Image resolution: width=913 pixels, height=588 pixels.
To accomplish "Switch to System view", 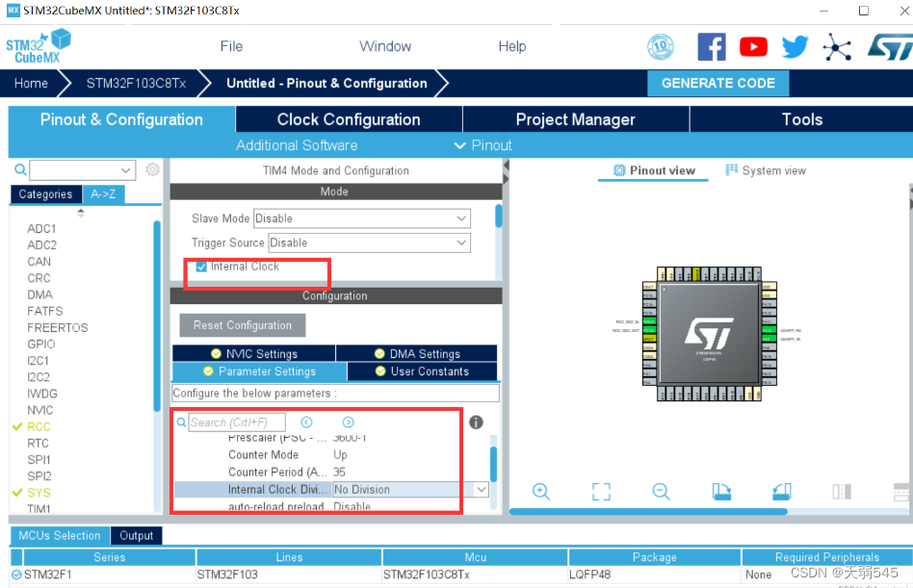I will [766, 170].
